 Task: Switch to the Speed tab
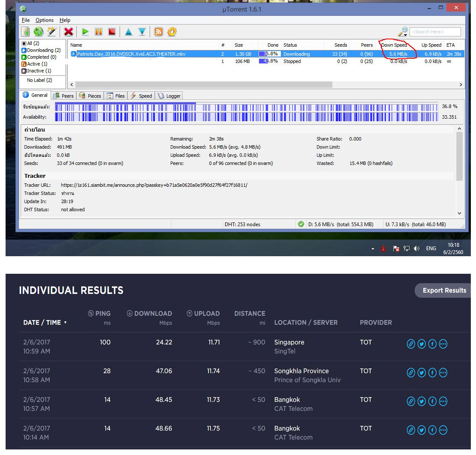point(141,96)
